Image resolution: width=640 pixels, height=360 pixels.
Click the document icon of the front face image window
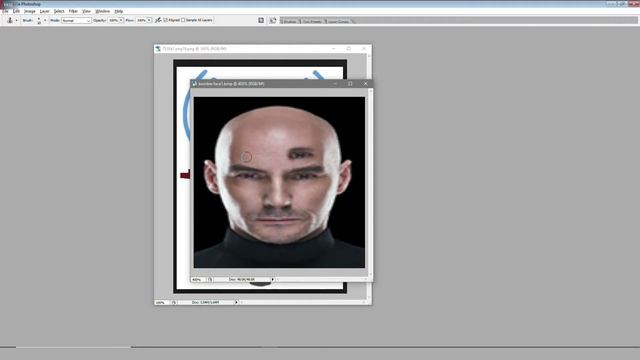click(x=195, y=84)
